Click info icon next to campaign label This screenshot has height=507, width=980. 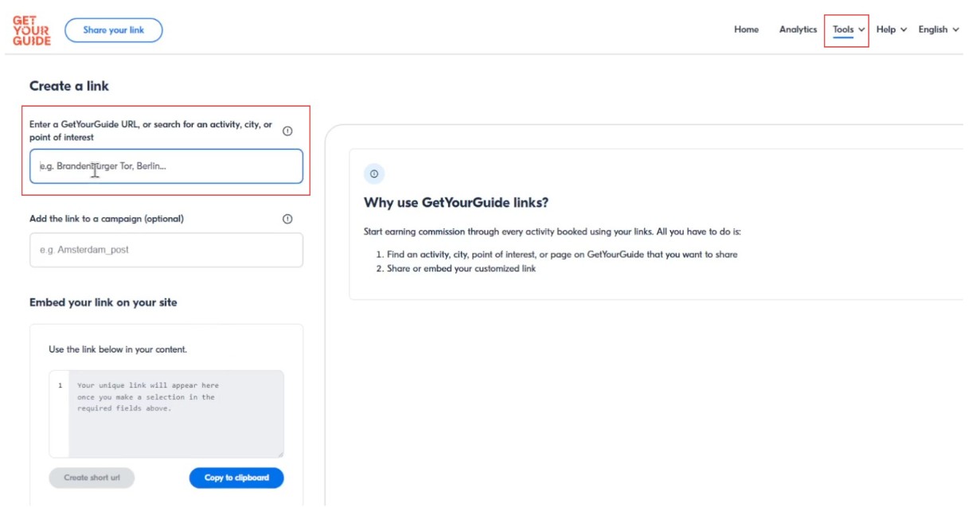pyautogui.click(x=287, y=219)
